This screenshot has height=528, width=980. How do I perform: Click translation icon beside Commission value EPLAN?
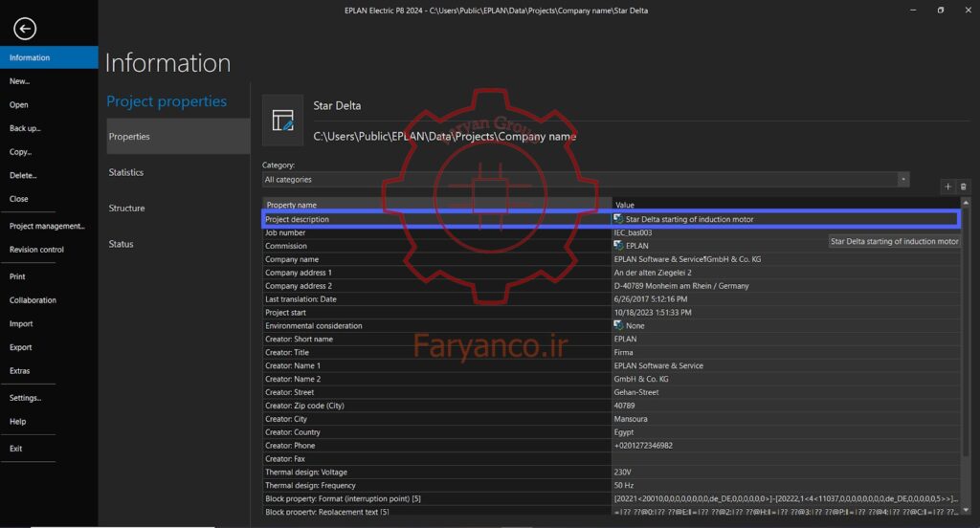point(618,246)
